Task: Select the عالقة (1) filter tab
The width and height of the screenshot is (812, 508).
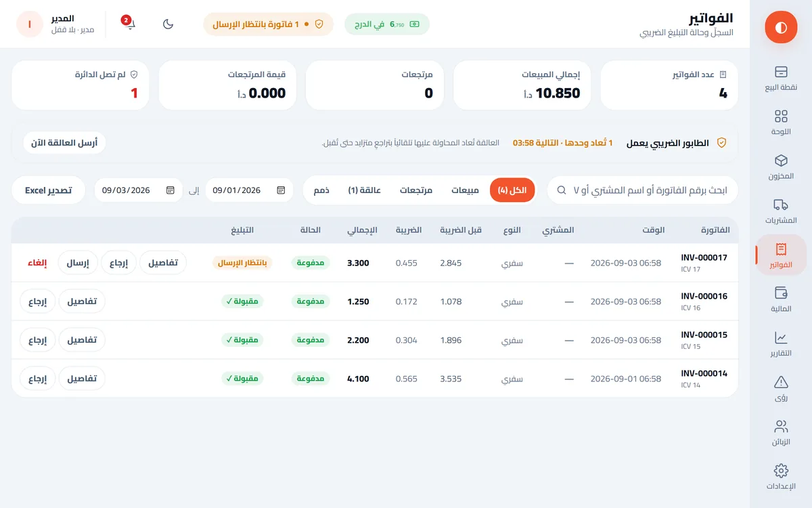Action: pos(365,190)
